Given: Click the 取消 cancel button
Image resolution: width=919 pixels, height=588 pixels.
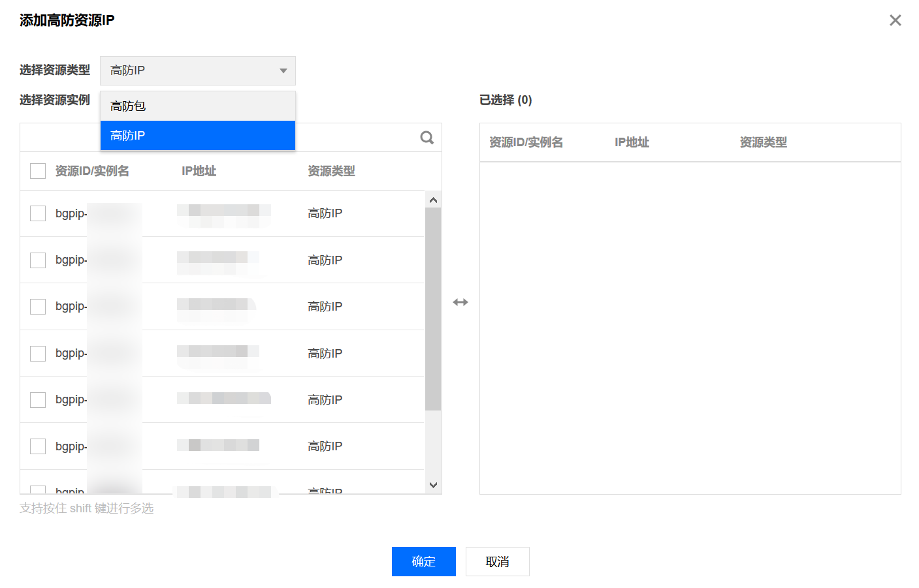Looking at the screenshot, I should point(497,561).
